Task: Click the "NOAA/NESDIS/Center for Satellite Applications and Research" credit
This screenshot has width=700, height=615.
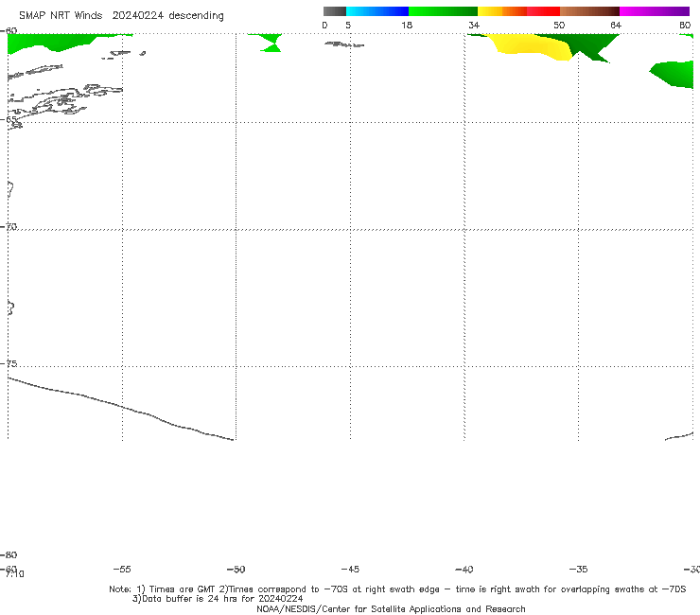Action: click(x=391, y=609)
